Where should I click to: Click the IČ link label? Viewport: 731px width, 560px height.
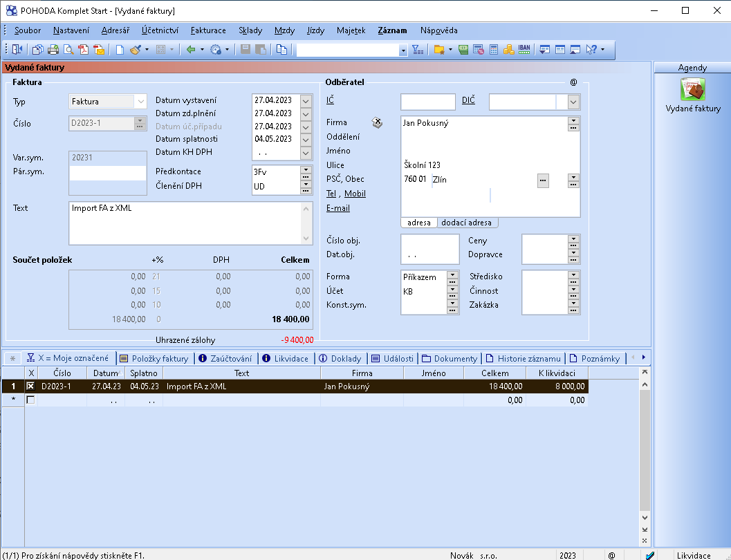(x=330, y=100)
